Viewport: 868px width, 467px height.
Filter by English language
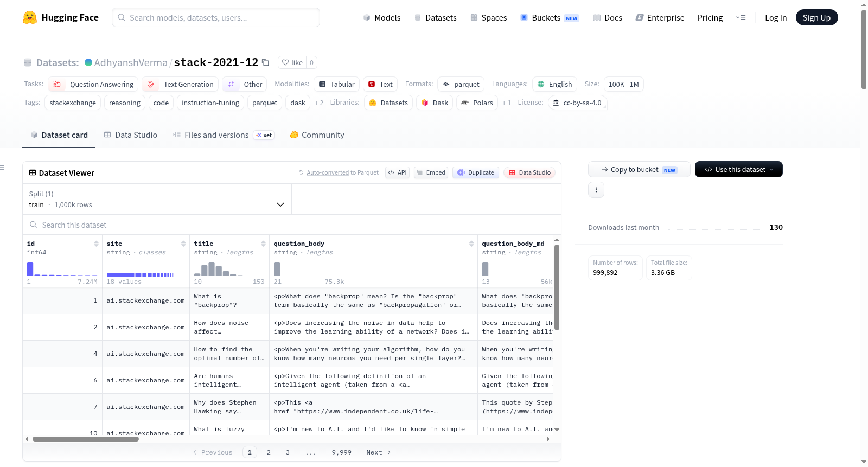point(554,84)
